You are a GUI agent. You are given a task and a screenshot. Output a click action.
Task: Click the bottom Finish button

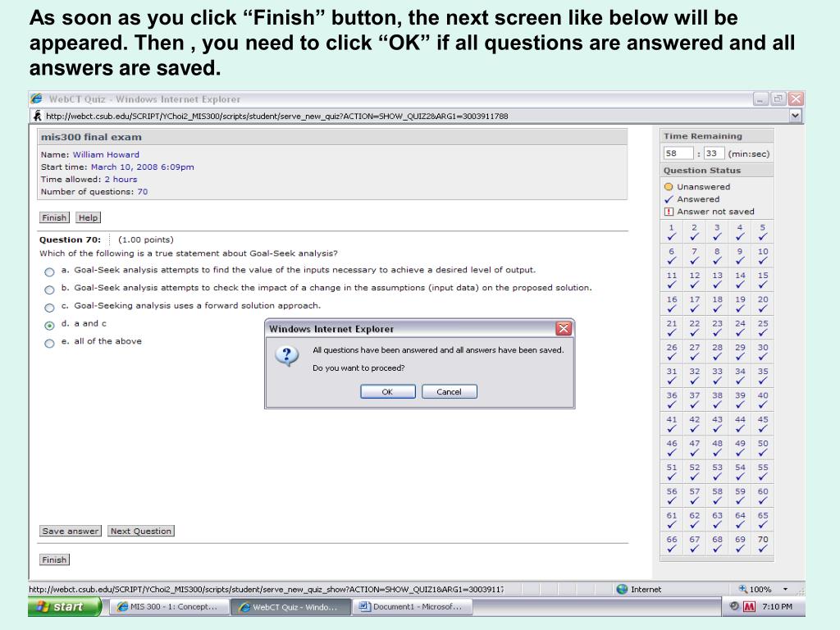[x=54, y=559]
